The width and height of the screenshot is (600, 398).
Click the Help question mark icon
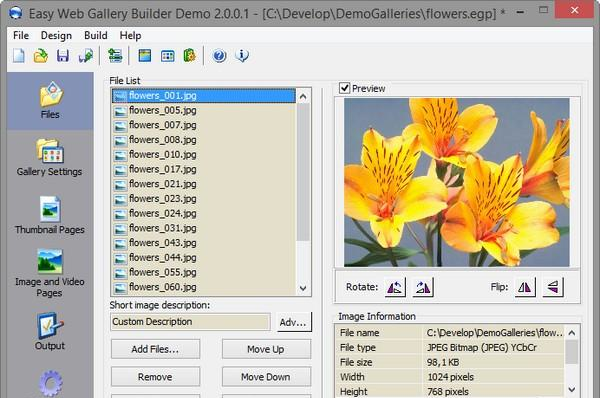point(219,56)
